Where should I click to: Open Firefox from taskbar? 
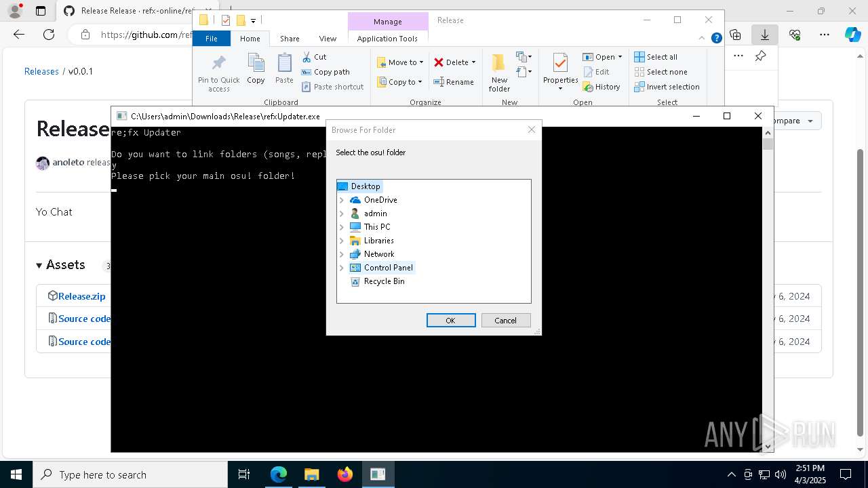pos(344,474)
